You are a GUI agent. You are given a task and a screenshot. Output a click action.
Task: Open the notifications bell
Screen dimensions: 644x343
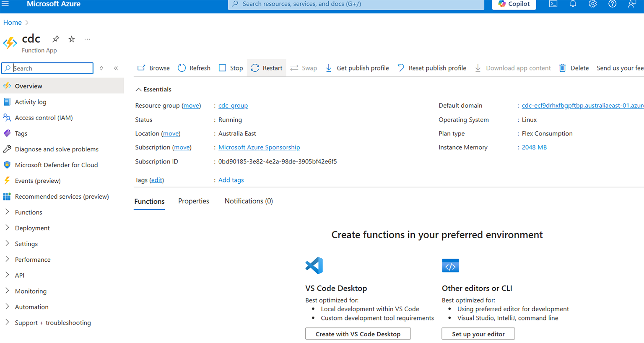573,4
